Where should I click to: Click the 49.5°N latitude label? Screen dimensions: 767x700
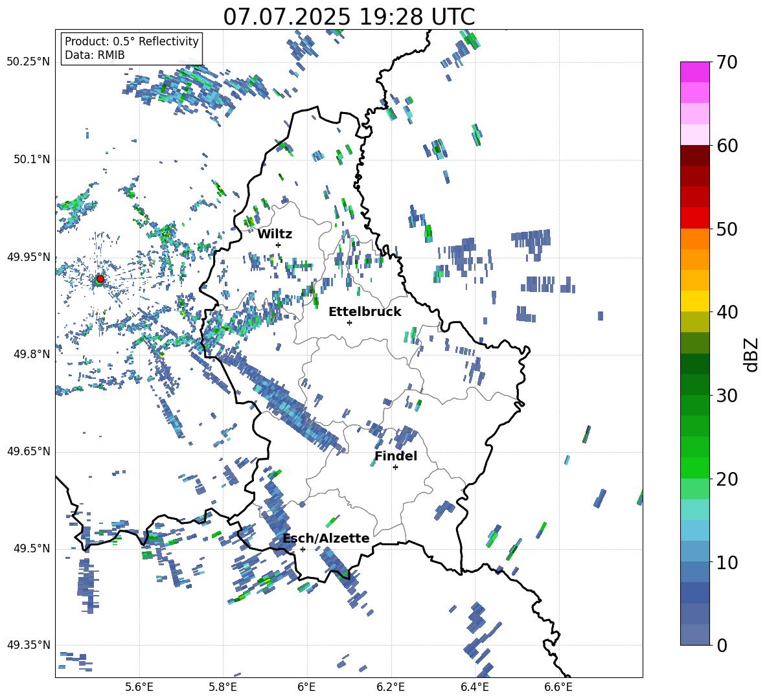click(32, 548)
